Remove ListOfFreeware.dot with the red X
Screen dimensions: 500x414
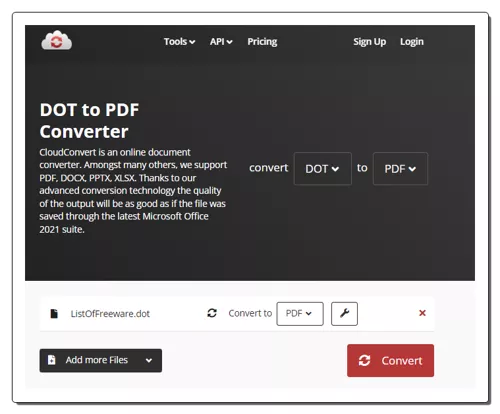point(422,313)
